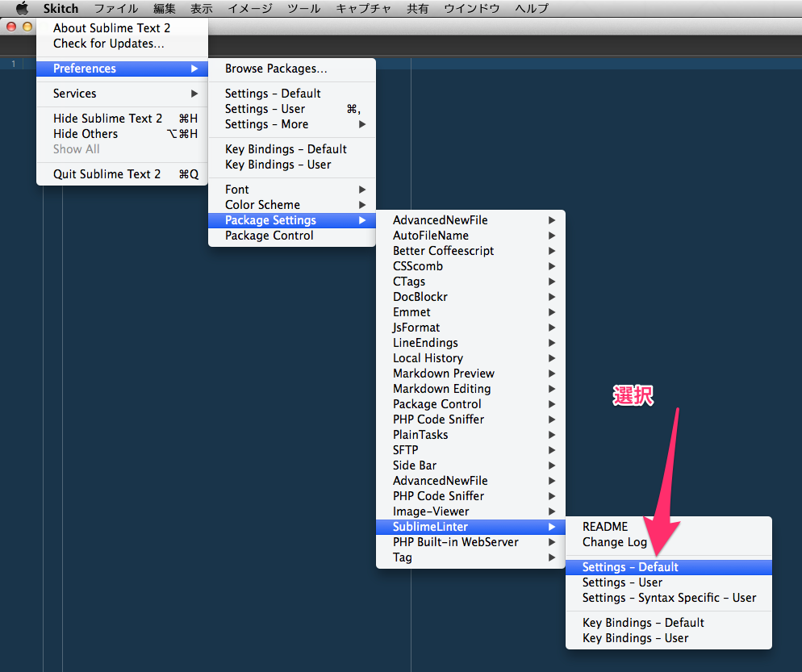Open SublimeLinter Key Bindings – User
Viewport: 802px width, 672px height.
point(669,638)
